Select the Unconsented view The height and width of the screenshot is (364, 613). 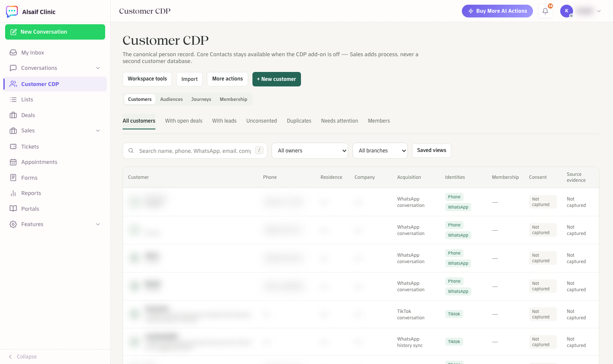(262, 121)
